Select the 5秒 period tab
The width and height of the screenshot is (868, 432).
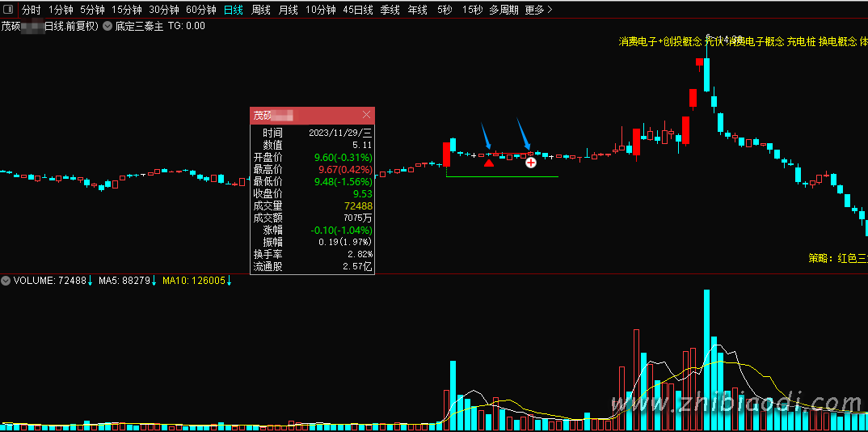[444, 10]
